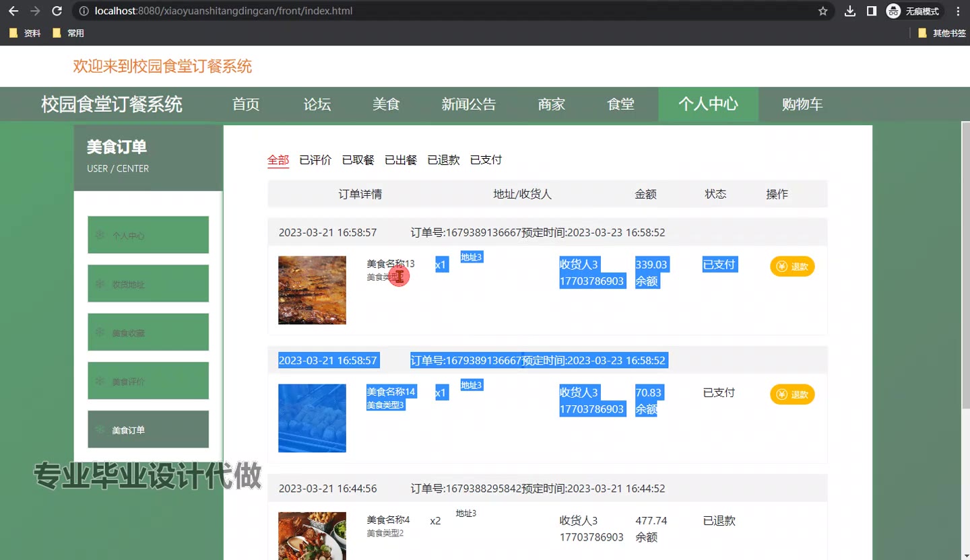Open the 资料 bookmark folder
This screenshot has height=560, width=970.
[26, 33]
